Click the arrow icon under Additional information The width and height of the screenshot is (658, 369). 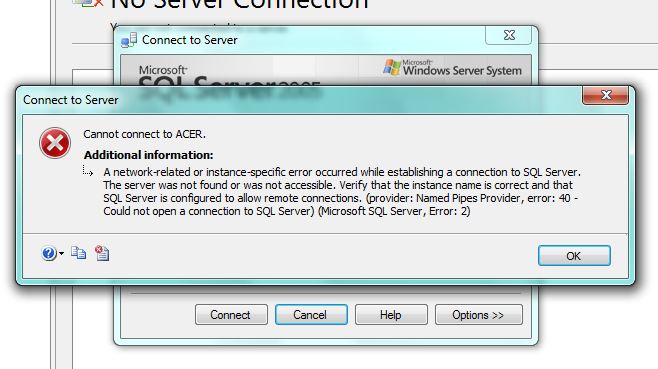tap(87, 171)
